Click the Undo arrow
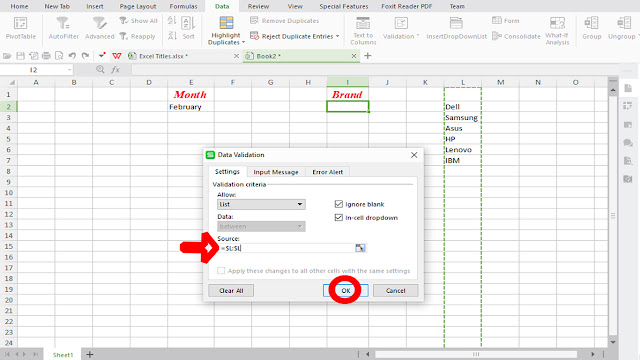640x360 pixels. point(72,56)
